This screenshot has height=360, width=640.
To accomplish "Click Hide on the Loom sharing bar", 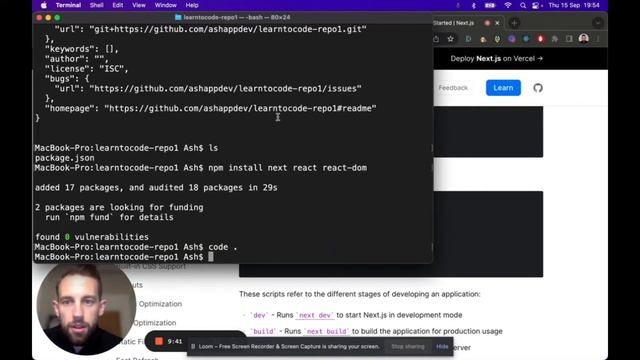I will pyautogui.click(x=442, y=347).
